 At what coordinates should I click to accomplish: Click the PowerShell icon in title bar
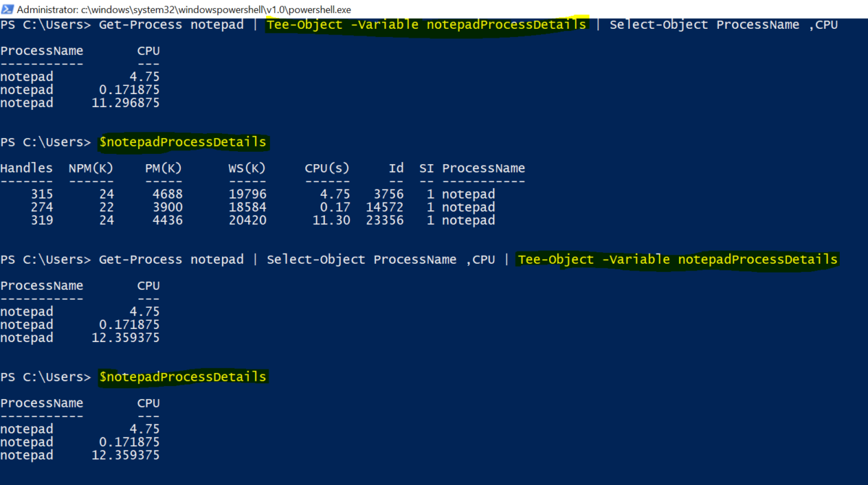(7, 9)
